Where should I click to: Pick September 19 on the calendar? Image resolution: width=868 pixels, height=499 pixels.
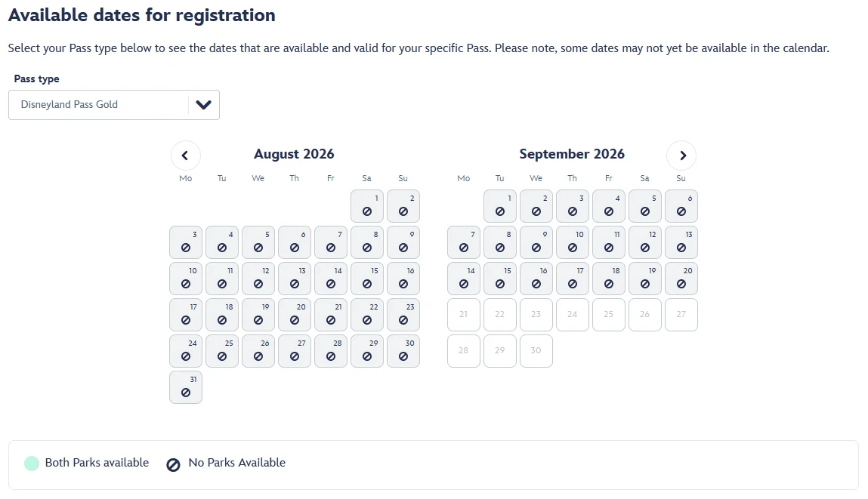(x=645, y=279)
